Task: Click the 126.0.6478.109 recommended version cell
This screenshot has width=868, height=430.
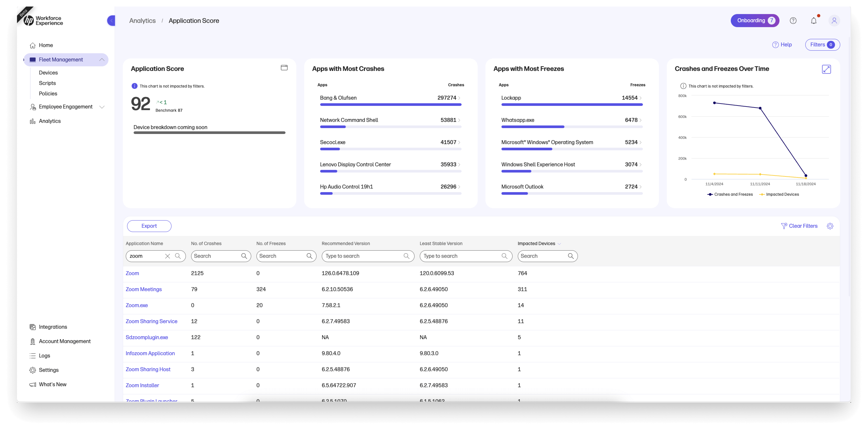Action: point(340,273)
